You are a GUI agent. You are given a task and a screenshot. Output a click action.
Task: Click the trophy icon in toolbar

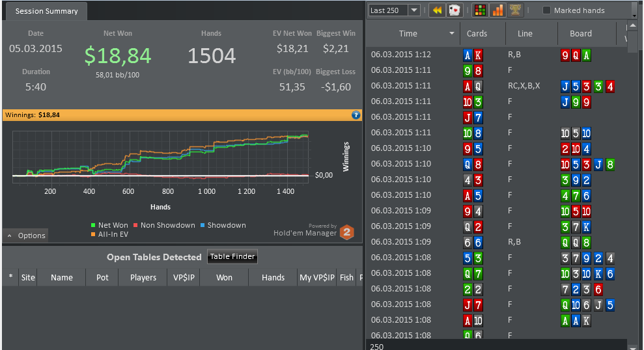coord(515,10)
